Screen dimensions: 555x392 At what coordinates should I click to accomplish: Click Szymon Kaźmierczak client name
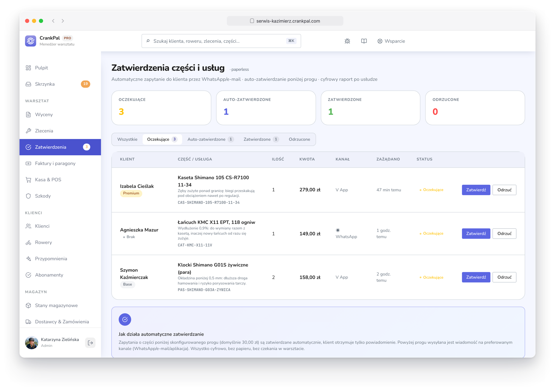click(x=134, y=273)
